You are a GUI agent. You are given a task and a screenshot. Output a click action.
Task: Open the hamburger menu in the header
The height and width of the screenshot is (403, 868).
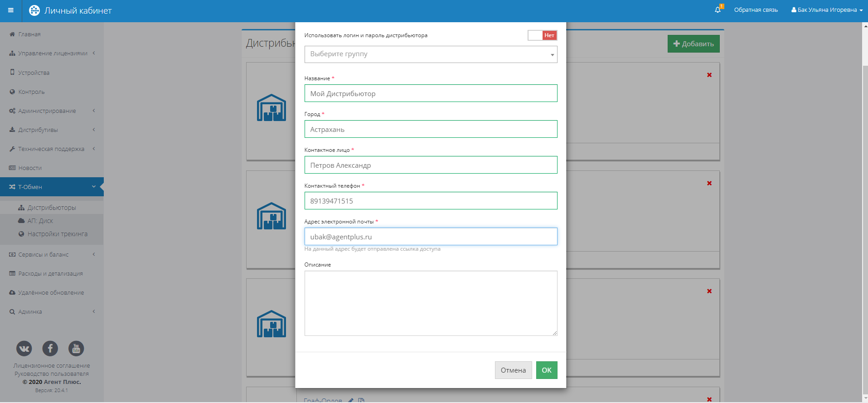pos(11,10)
